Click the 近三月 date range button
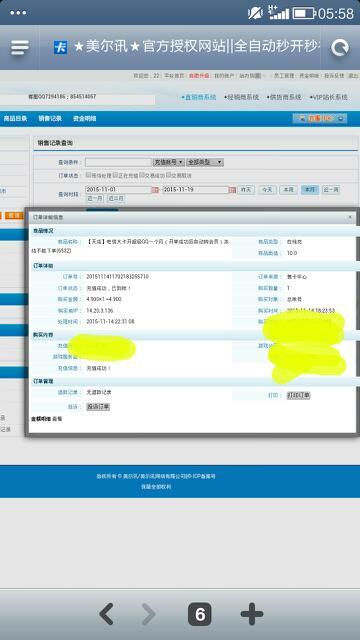 click(x=116, y=199)
